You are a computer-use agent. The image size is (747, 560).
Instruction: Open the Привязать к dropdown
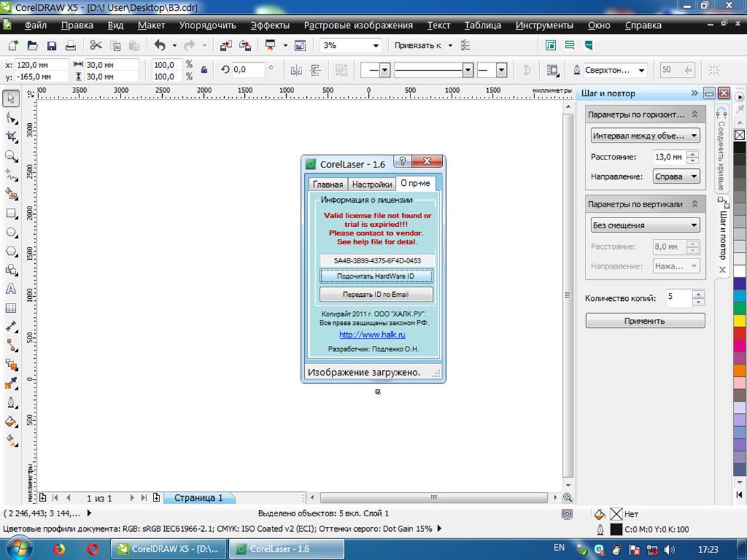coord(448,46)
